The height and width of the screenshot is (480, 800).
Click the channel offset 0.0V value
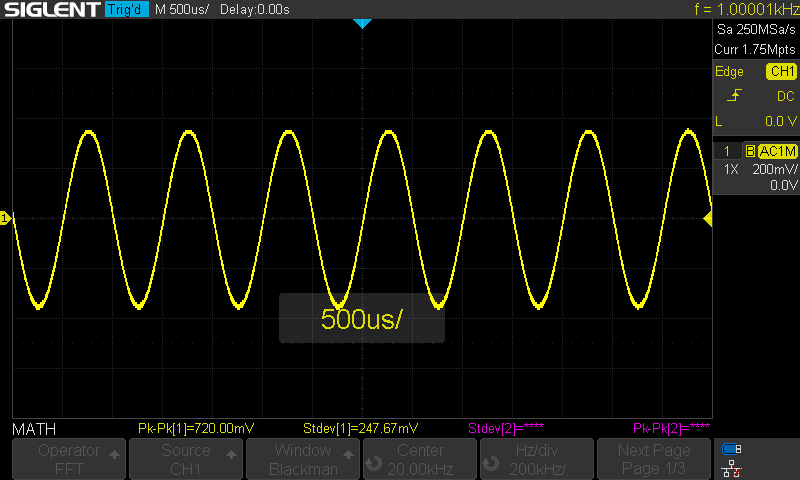(x=784, y=185)
